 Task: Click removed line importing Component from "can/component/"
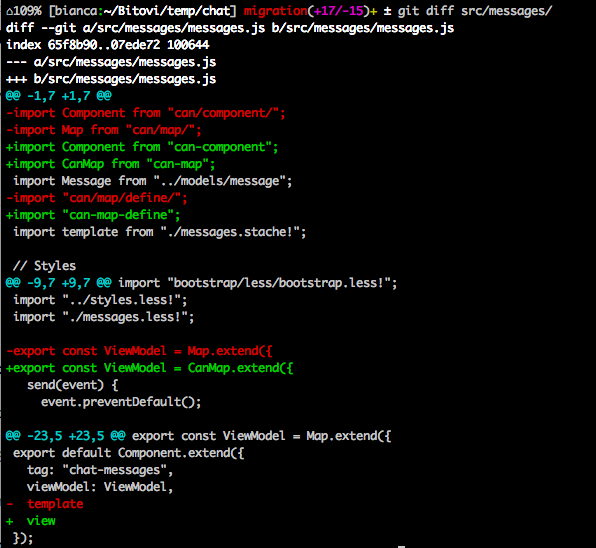146,113
